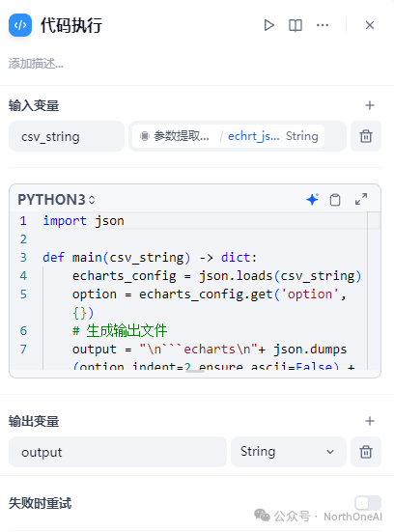Delete the csv_string input variable
Image resolution: width=394 pixels, height=532 pixels.
coord(366,136)
